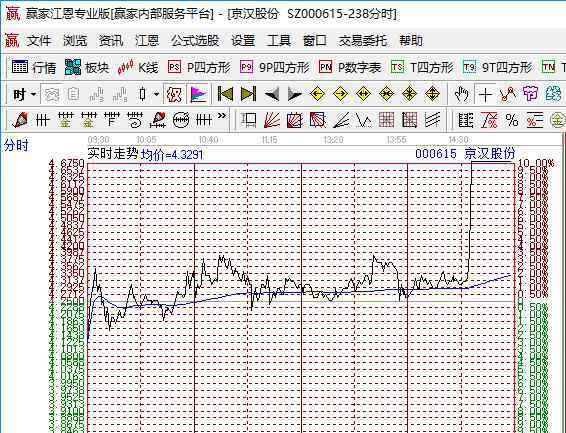Click the black angle lines tool icon
The height and width of the screenshot is (433, 566).
tap(340, 120)
